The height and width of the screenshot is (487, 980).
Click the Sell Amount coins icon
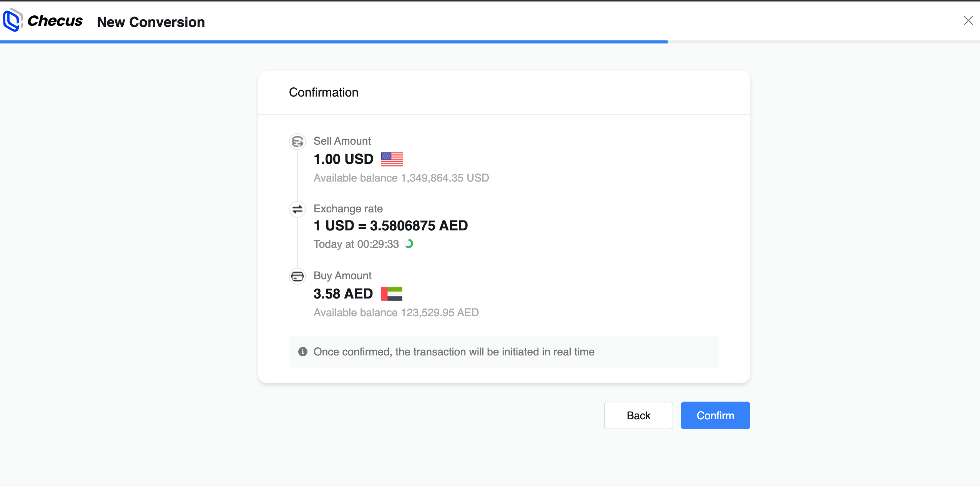[x=297, y=142]
